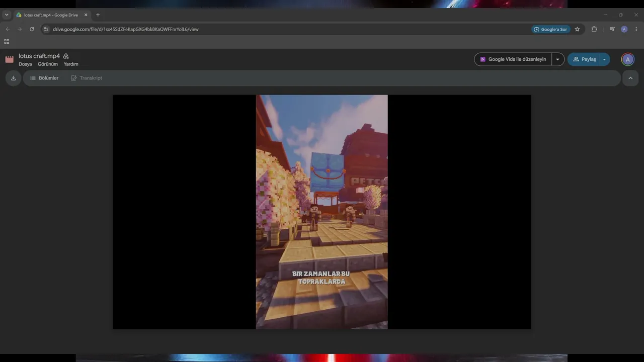
Task: Share the file using Paylaş
Action: 584,59
